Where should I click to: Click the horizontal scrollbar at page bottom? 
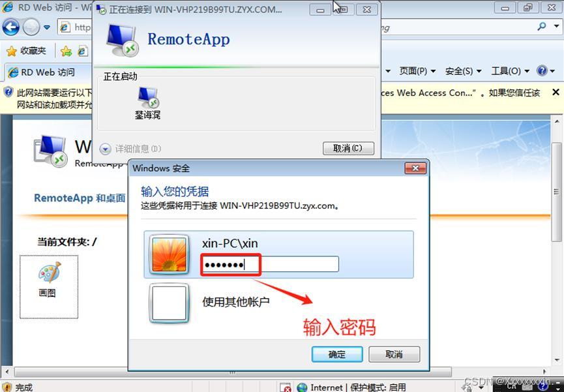pyautogui.click(x=233, y=372)
